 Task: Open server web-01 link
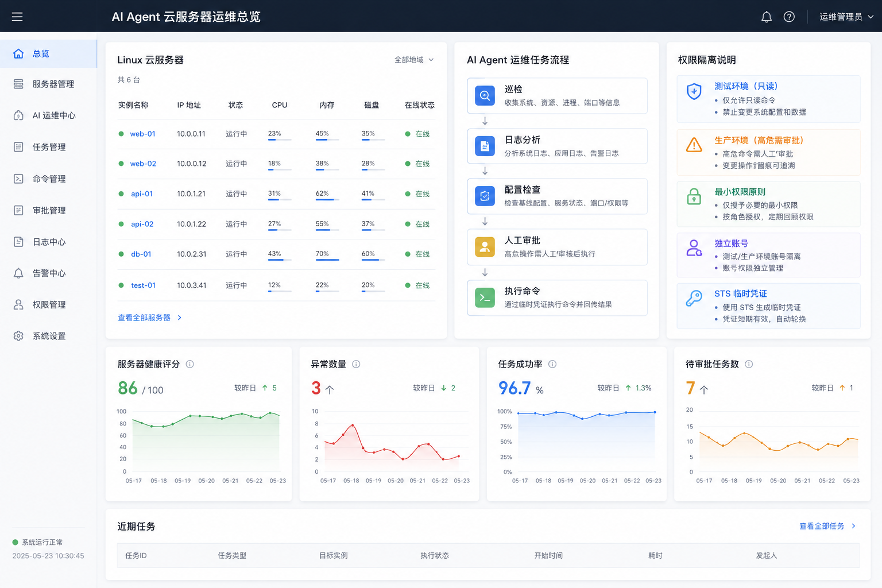pyautogui.click(x=142, y=134)
